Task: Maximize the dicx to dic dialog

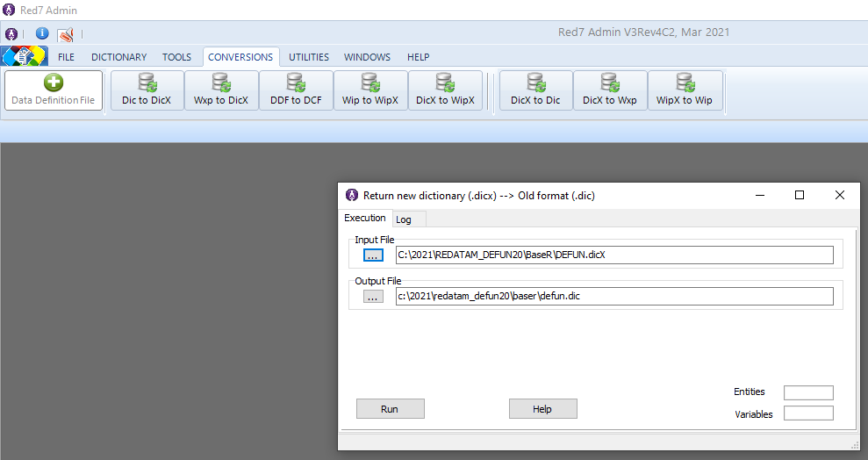Action: pos(800,195)
